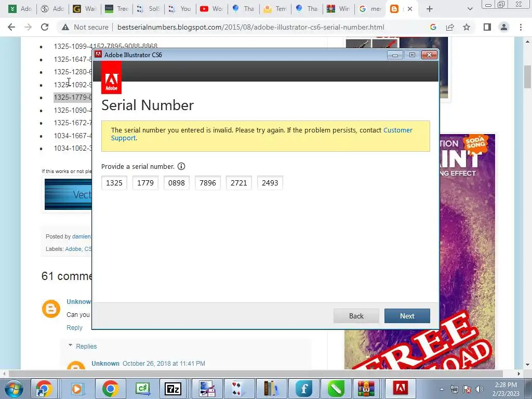Click the serial field containing 2721
Screen dimensions: 532x399
tap(239, 183)
